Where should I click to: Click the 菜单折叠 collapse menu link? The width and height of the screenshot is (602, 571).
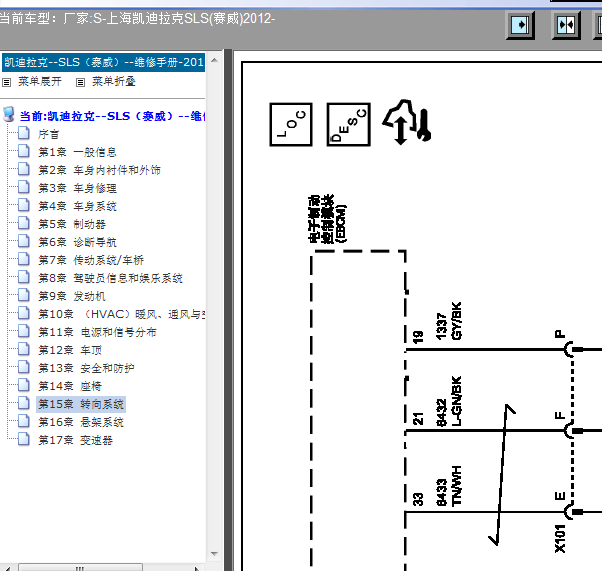click(x=114, y=81)
